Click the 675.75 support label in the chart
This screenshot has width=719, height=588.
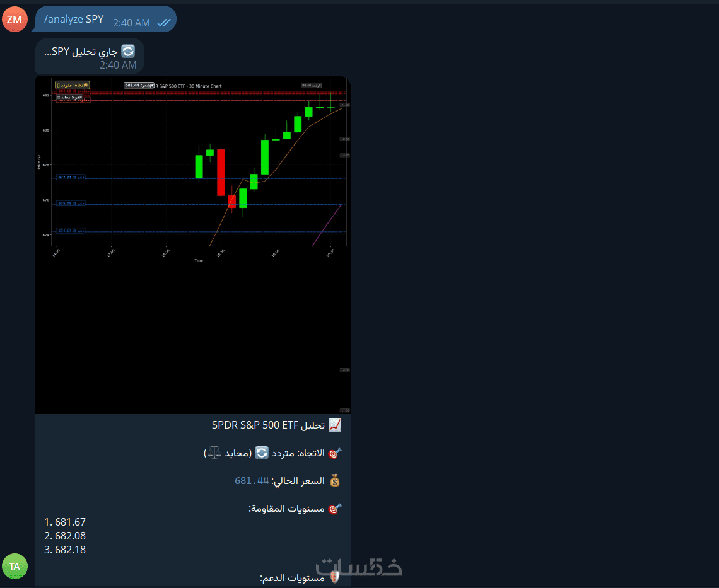[x=71, y=203]
